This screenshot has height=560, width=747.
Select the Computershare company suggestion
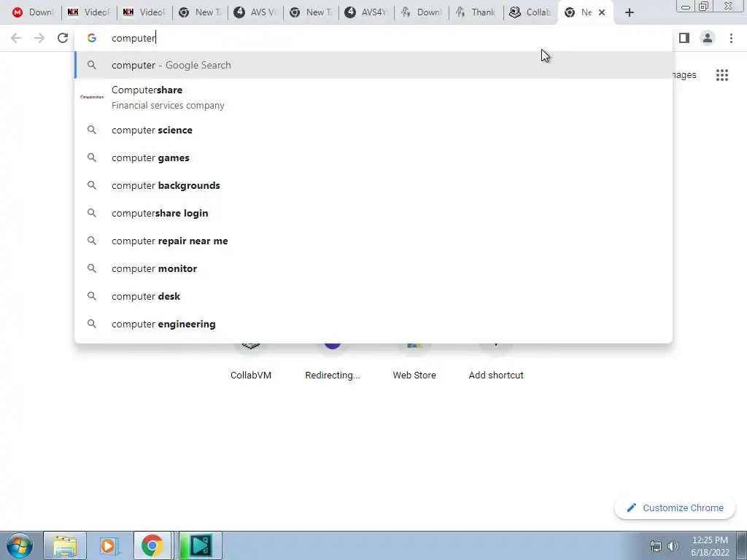tap(373, 97)
